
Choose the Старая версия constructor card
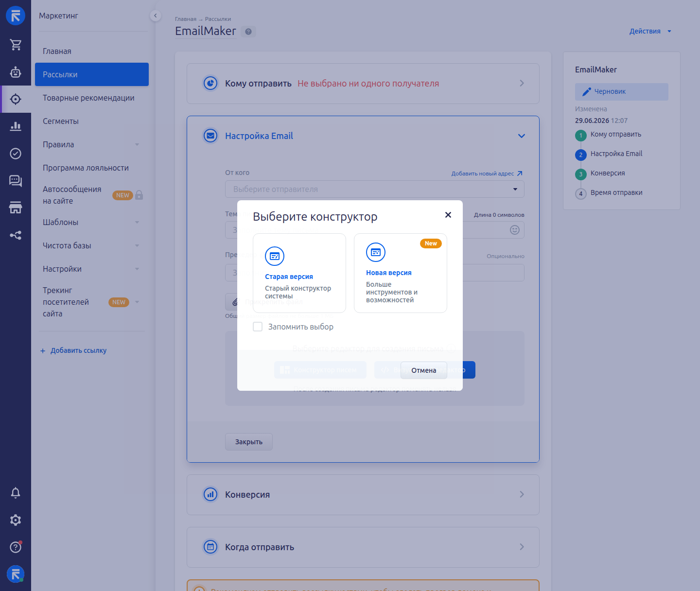299,273
